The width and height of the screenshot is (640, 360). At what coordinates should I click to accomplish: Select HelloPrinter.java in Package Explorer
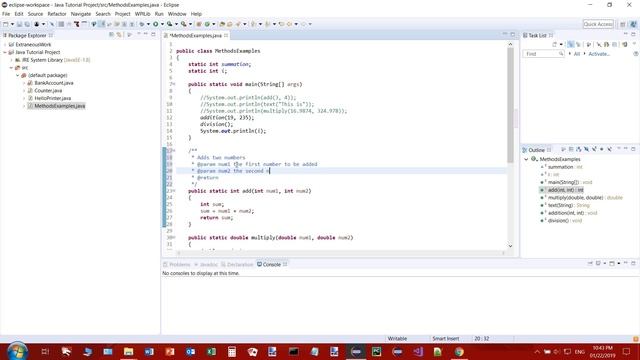[x=52, y=98]
